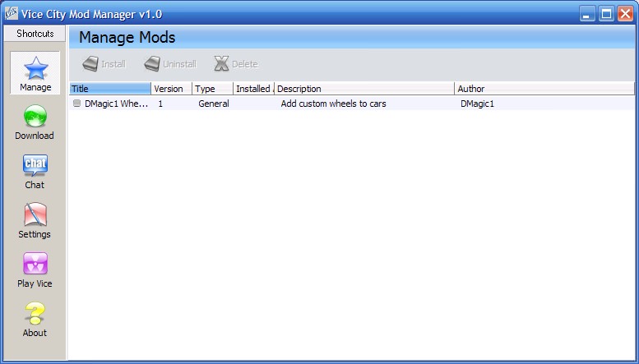Click the Uninstall toolbar button
This screenshot has height=364, width=639.
click(x=170, y=64)
